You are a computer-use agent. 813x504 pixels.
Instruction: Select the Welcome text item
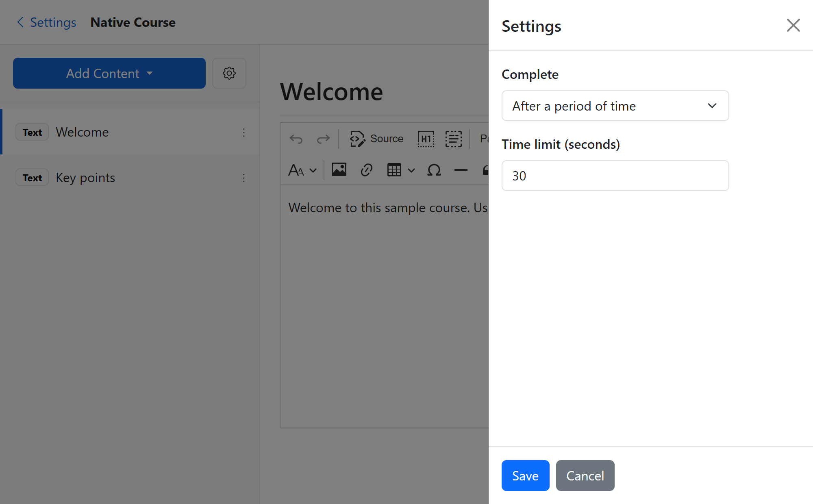[130, 132]
